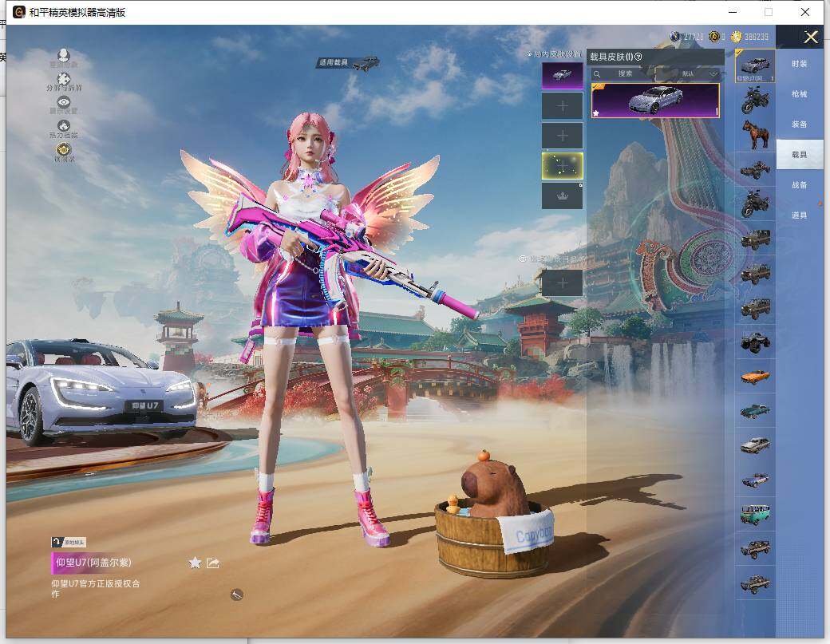This screenshot has width=830, height=644.
Task: Click the gold coin currency showing 388239
Action: 736,37
